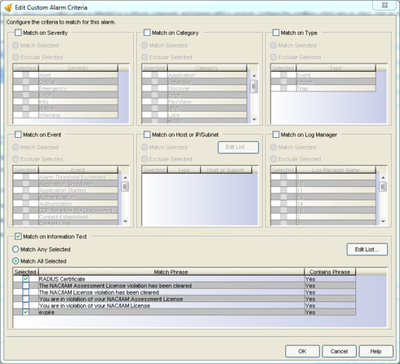Click the Severity column header
Screen dimensions: 400x364
[78, 68]
